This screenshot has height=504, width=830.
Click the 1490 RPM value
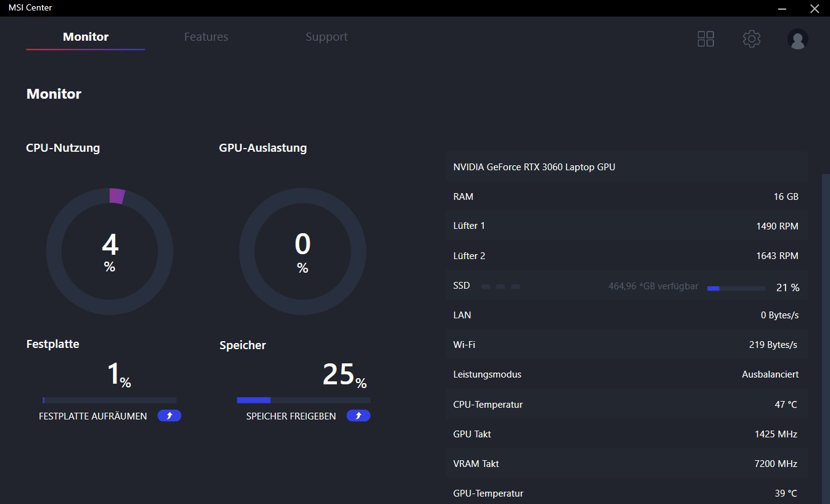tap(778, 226)
